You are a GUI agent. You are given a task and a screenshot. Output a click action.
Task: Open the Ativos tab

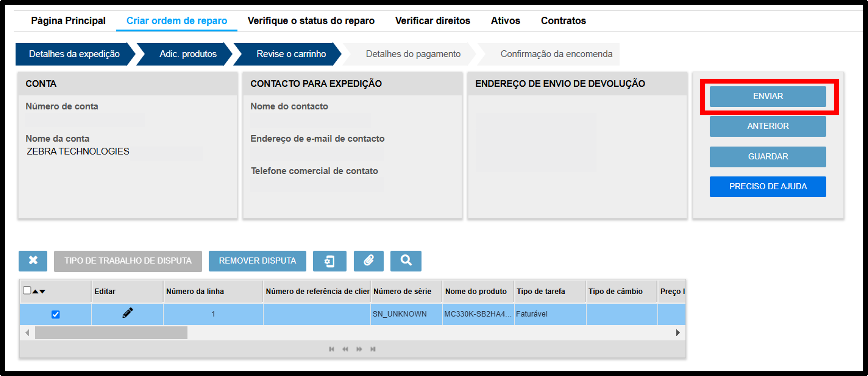click(x=505, y=21)
